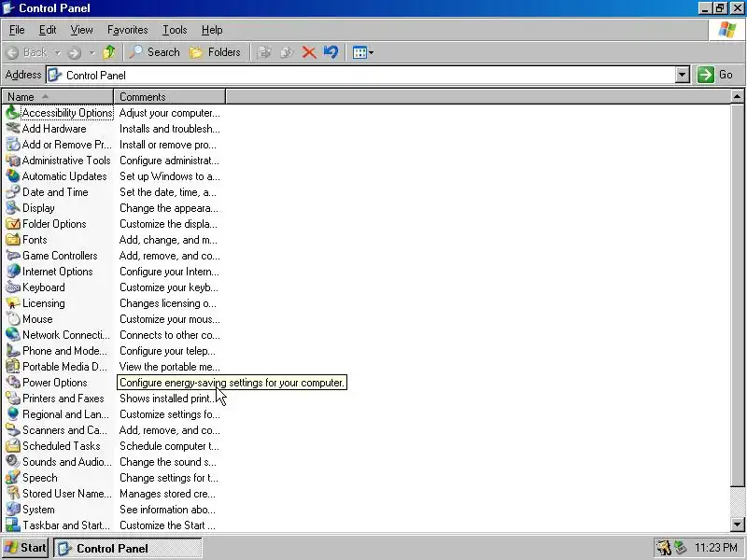Open the Favorites menu

[127, 30]
